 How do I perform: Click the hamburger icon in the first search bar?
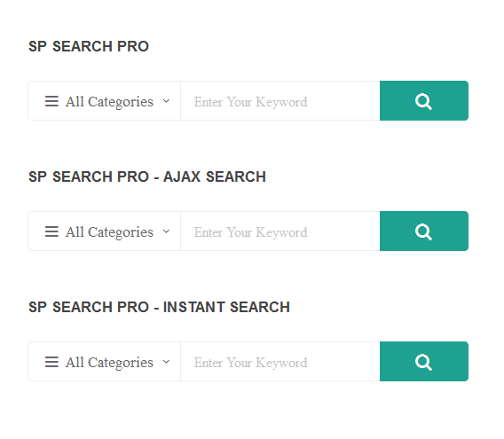51,101
